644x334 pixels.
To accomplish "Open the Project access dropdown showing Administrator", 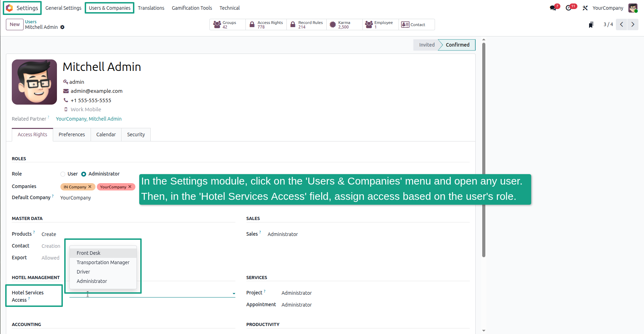I will [296, 293].
